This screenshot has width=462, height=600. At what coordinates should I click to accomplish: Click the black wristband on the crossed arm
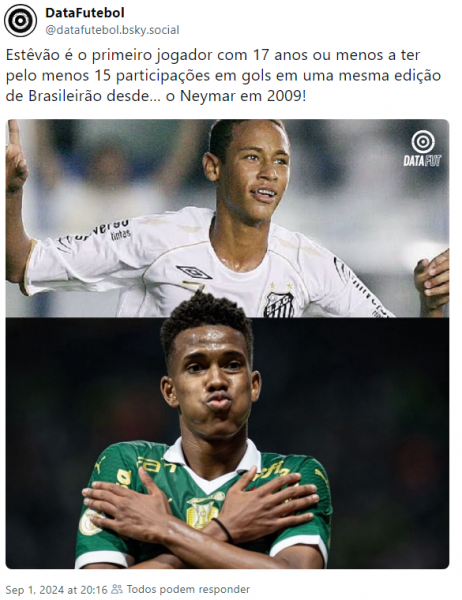(x=224, y=530)
